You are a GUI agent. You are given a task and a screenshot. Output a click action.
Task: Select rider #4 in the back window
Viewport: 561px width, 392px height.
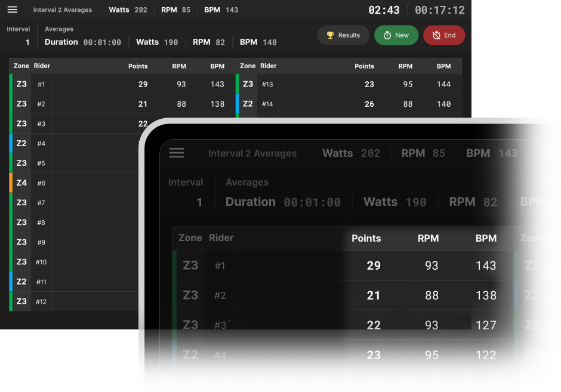(x=74, y=143)
